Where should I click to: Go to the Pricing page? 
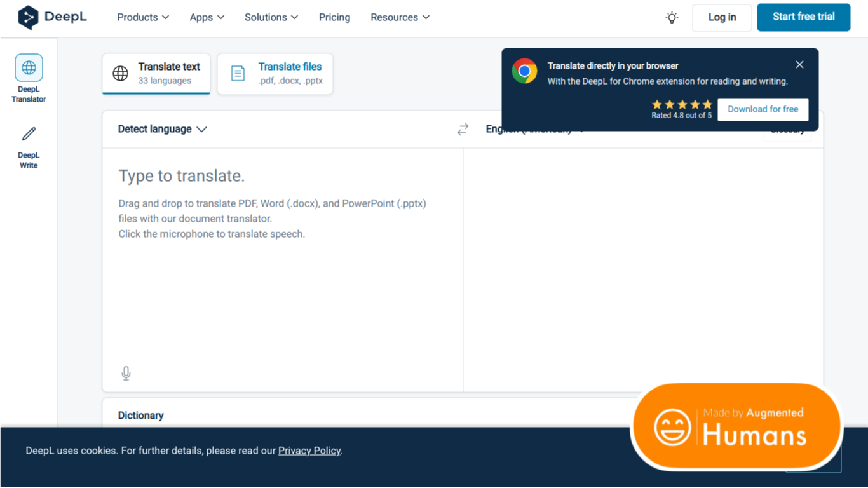pos(334,17)
